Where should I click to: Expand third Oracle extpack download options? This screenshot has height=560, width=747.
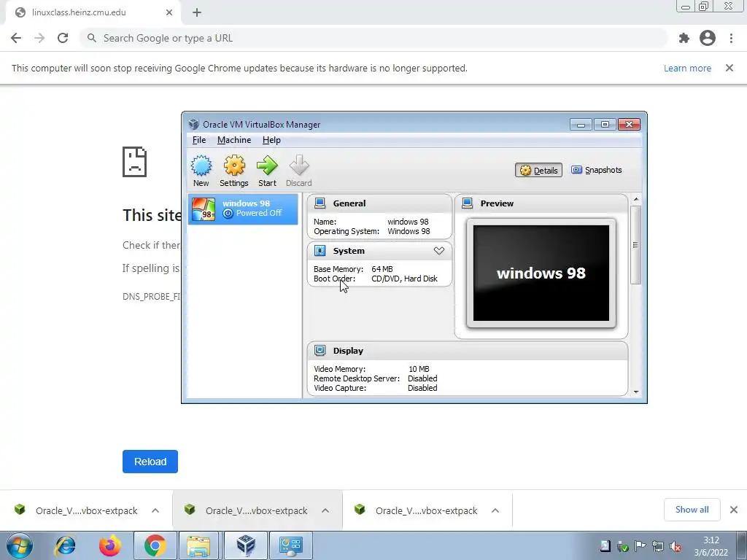495,510
